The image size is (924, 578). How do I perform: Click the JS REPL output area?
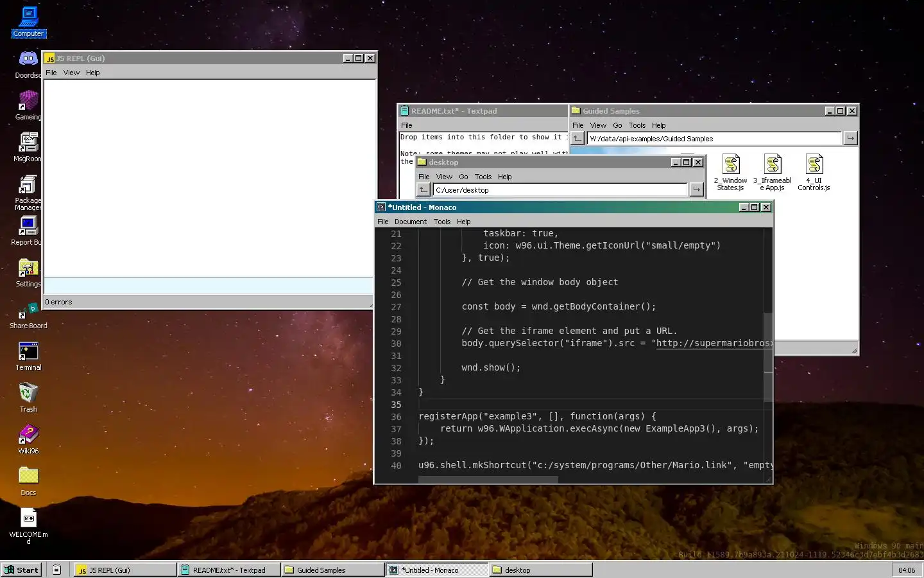tap(208, 179)
